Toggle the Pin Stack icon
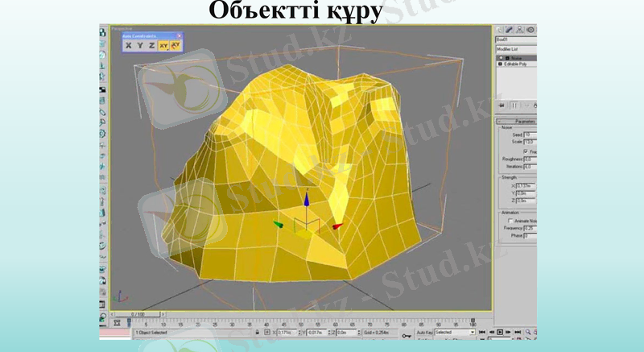The height and width of the screenshot is (352, 644). (x=502, y=106)
